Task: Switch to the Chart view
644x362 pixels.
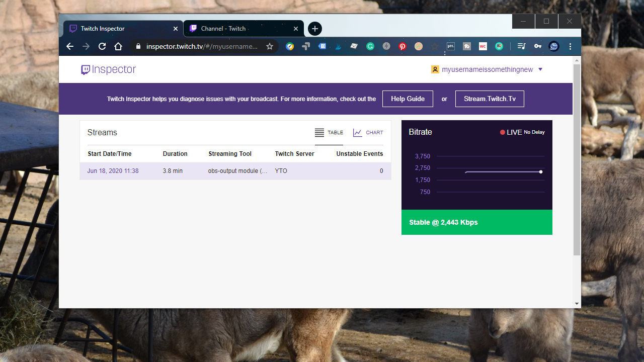Action: [x=368, y=133]
